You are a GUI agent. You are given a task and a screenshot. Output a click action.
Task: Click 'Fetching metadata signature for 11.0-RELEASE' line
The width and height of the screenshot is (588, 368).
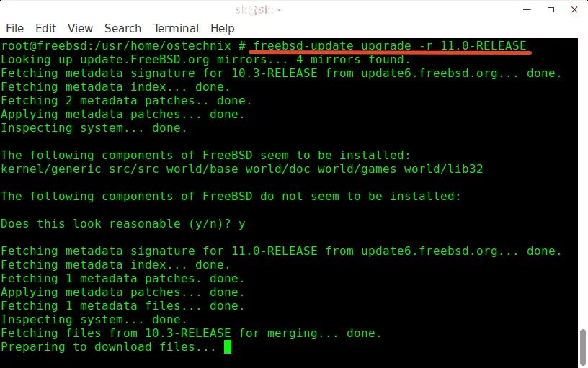coord(281,251)
